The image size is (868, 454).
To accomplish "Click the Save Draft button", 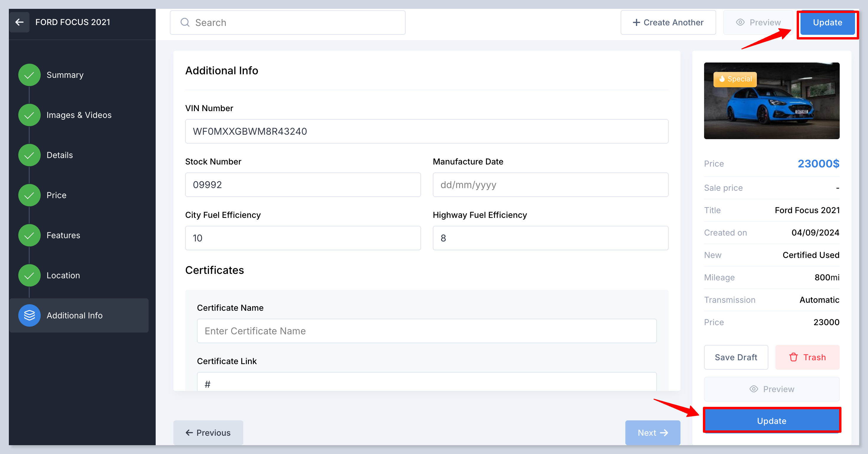I will [736, 357].
